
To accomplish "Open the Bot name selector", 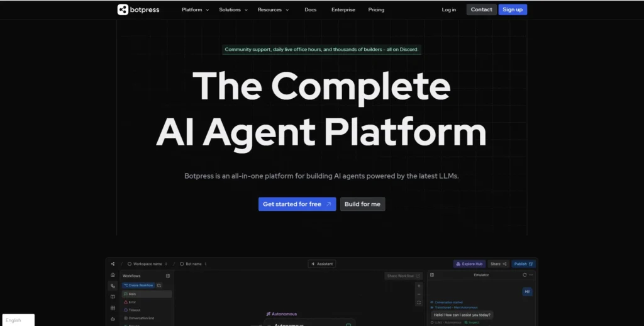I will tap(194, 264).
